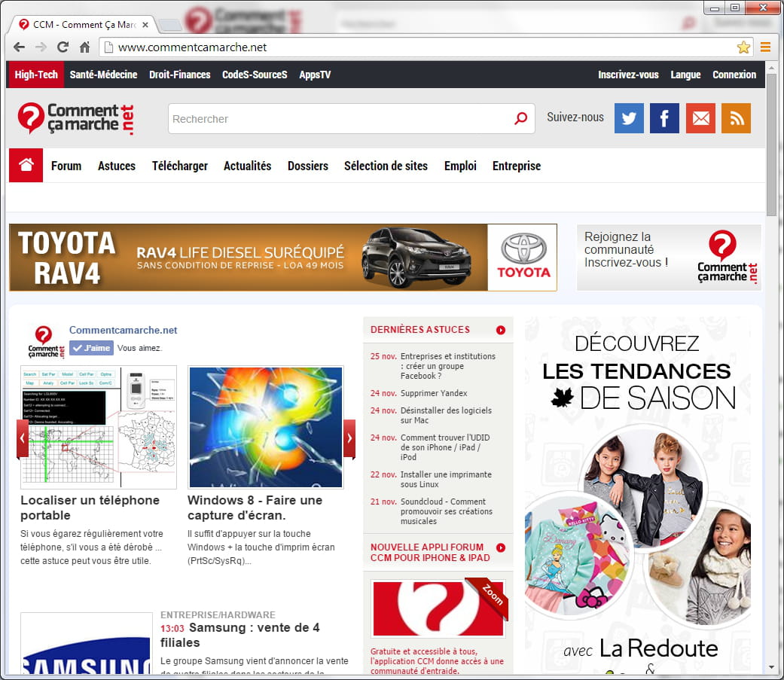784x680 pixels.
Task: Click the red arrow beside Nouvelle Appli Forum
Action: pos(501,547)
